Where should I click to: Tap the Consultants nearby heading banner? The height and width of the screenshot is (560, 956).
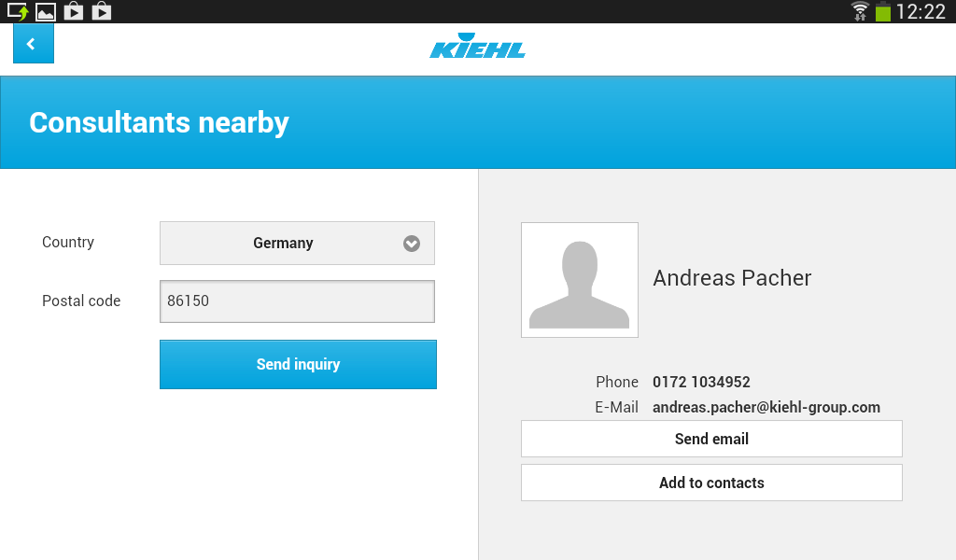(x=478, y=122)
